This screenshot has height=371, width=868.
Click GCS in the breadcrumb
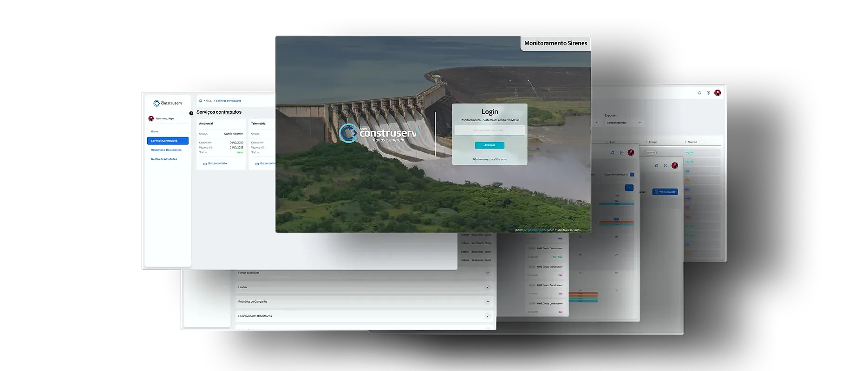point(209,101)
